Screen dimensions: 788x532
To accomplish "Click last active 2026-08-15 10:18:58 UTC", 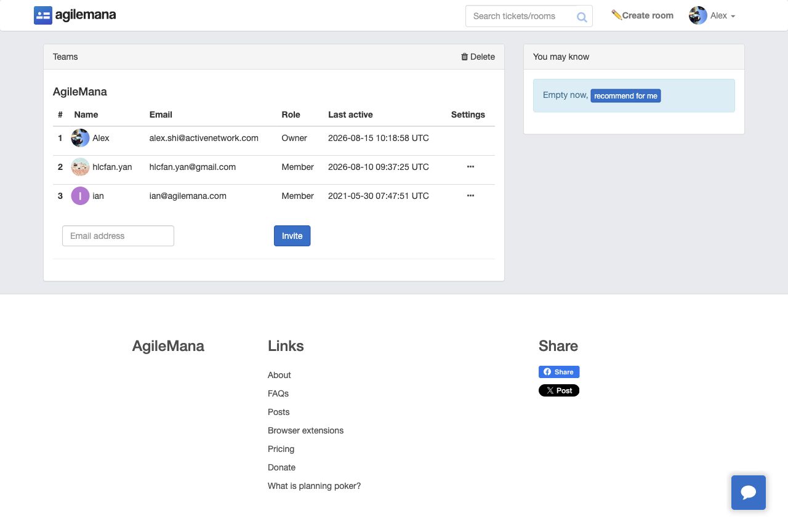I will pyautogui.click(x=379, y=138).
